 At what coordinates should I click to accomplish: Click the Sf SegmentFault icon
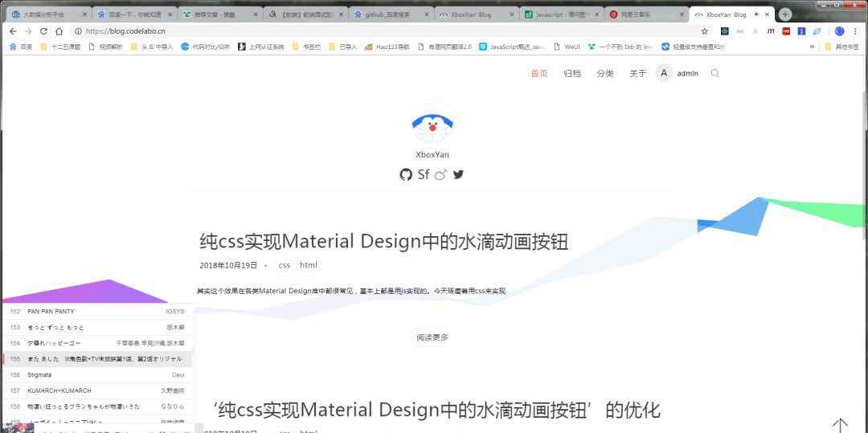tap(424, 174)
